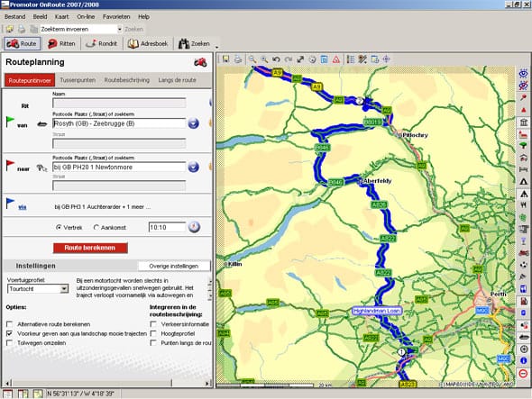Click the diagonal double-arrow icon in map toolbar
Screen dimensions: 532x399
300,59
